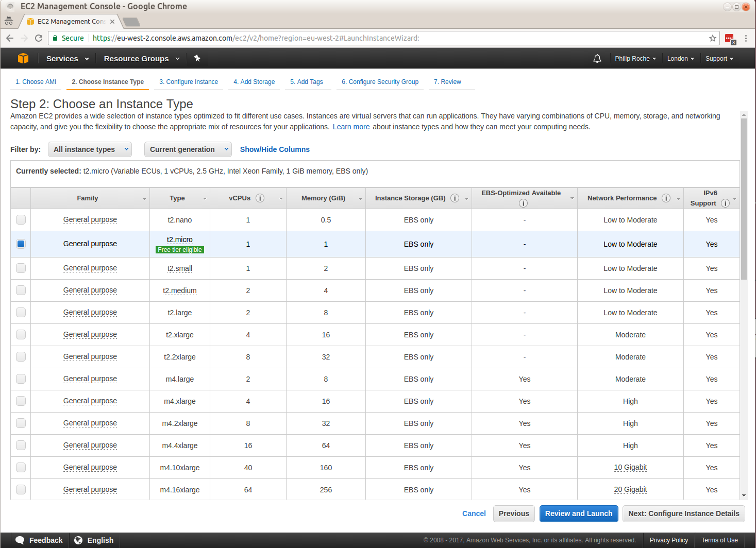756x548 pixels.
Task: Click the AWS cube logo
Action: pyautogui.click(x=23, y=58)
